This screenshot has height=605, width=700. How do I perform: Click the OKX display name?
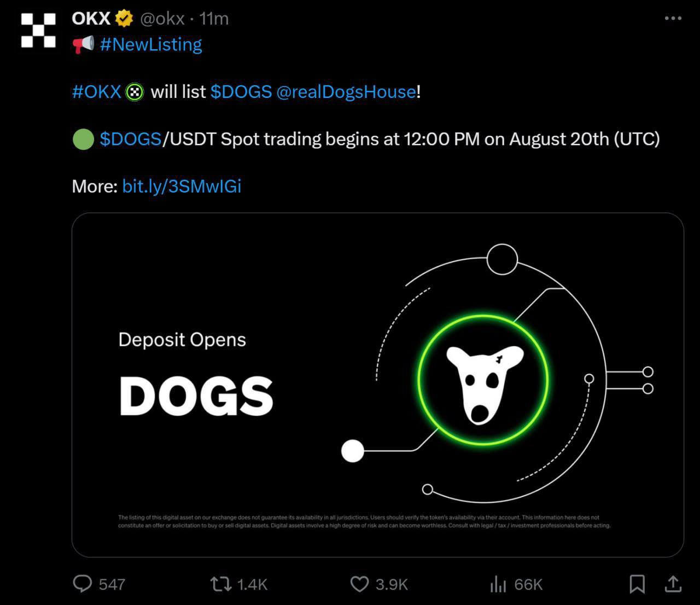91,19
